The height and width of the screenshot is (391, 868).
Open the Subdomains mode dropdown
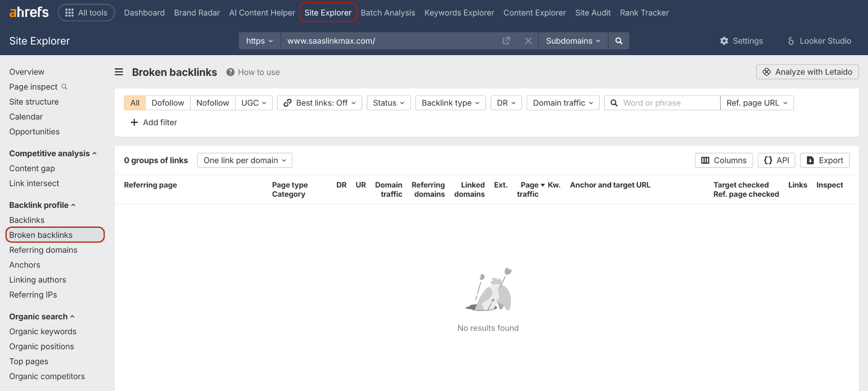click(573, 41)
